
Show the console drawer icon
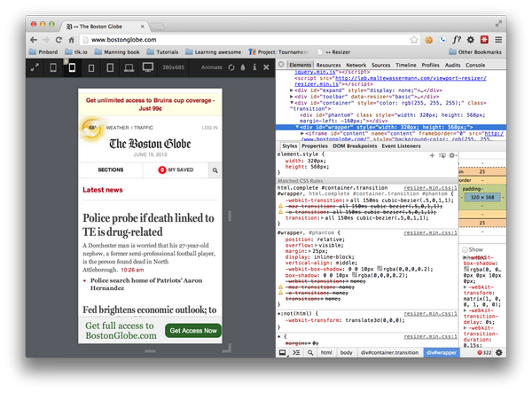point(296,353)
